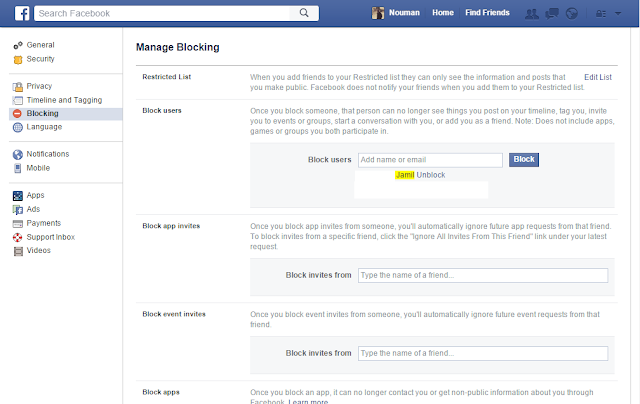Click Edit List for the Restricted List
The height and width of the screenshot is (404, 640).
[598, 77]
